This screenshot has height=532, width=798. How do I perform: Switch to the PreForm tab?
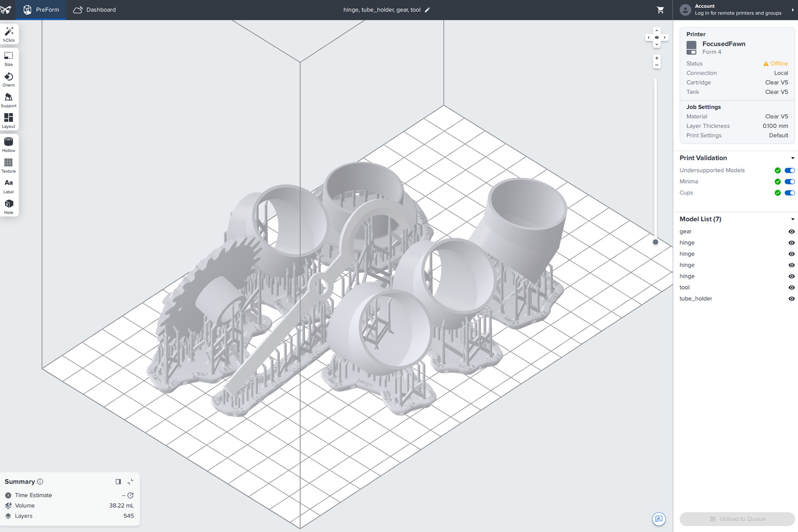41,10
